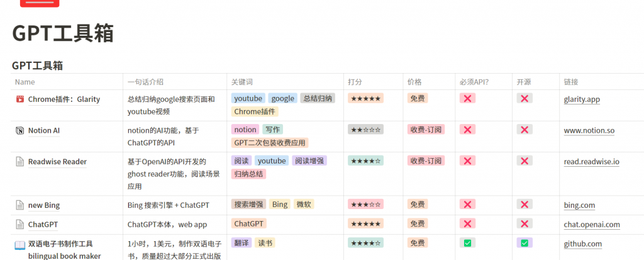Click the Glarity row's red page icon
The width and height of the screenshot is (644, 260).
point(19,99)
